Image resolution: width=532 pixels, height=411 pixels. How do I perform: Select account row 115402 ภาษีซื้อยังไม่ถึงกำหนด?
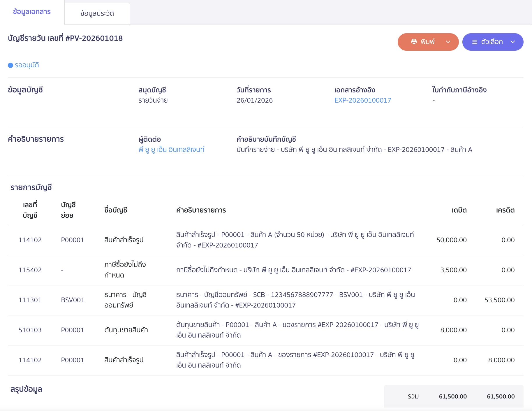(x=30, y=270)
